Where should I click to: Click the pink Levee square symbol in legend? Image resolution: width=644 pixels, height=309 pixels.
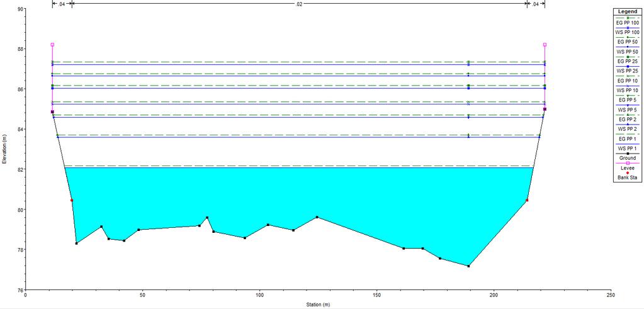tap(628, 163)
